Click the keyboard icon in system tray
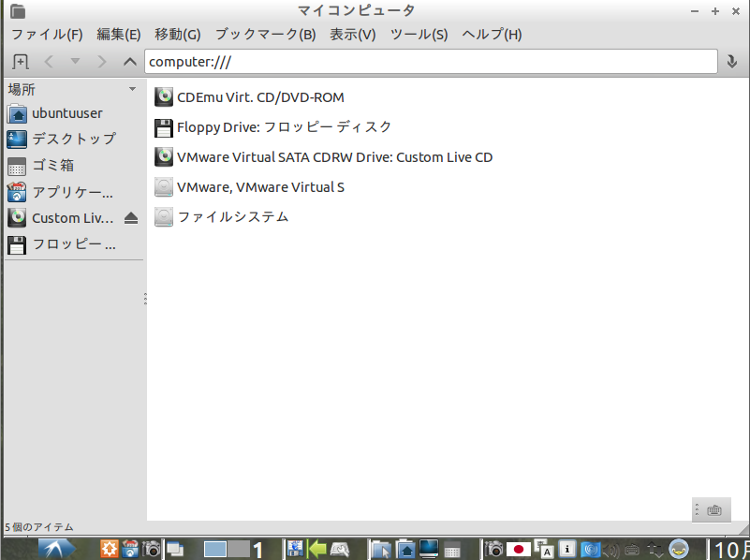Screen dimensions: 750x560 (x=632, y=550)
